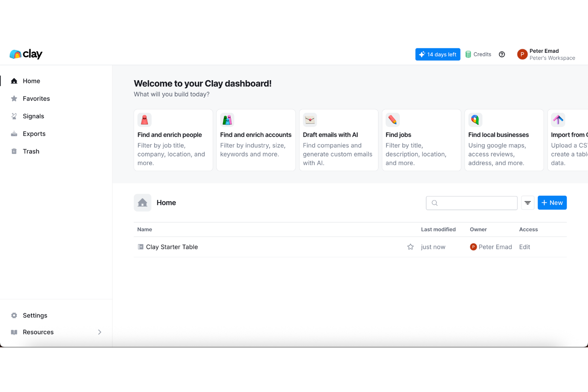Click the two-figure accounts icon

point(227,120)
